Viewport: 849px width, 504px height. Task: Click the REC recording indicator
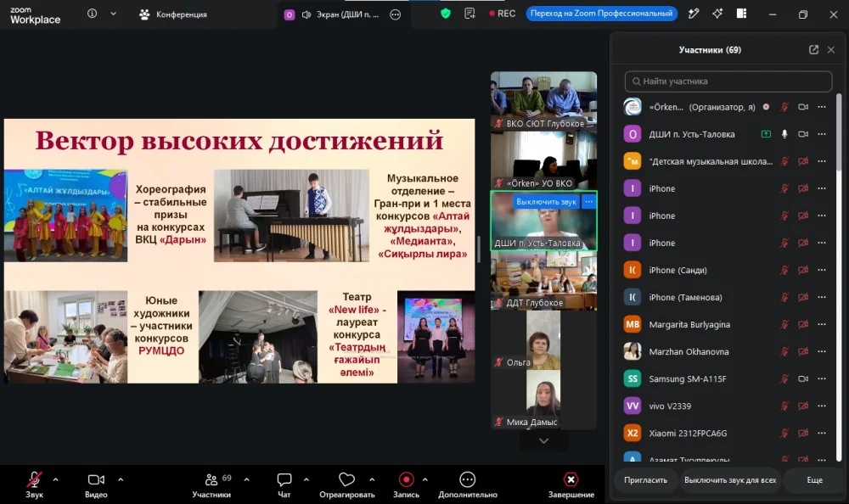coord(503,14)
